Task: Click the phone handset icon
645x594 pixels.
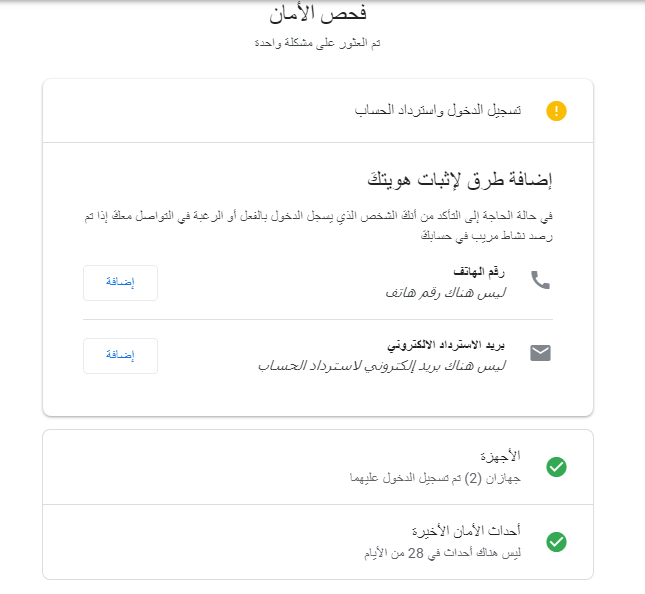Action: click(x=540, y=280)
